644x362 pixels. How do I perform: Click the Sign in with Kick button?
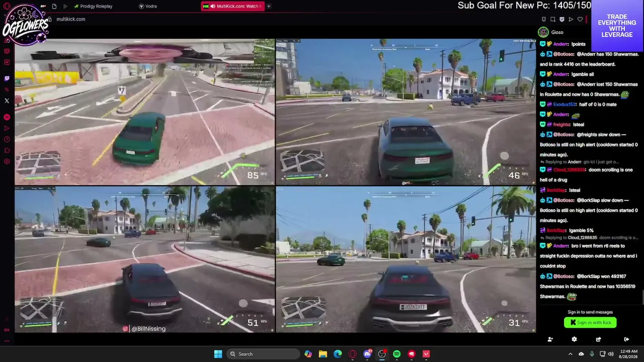tap(590, 322)
